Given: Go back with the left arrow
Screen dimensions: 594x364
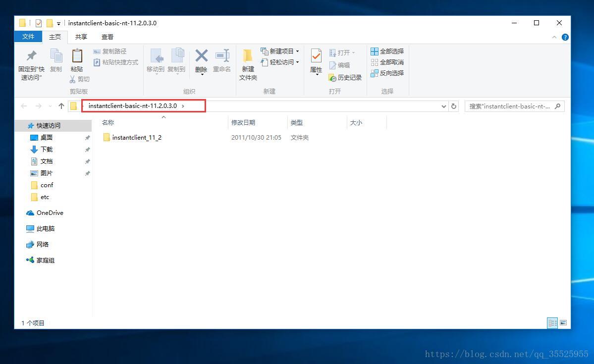Looking at the screenshot, I should [24, 106].
